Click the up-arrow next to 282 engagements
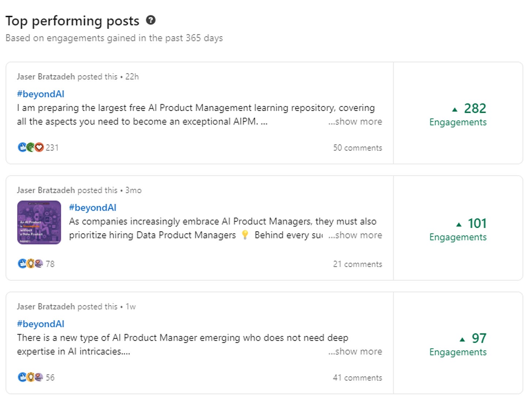Viewport: 532px width, 405px height. coord(455,109)
